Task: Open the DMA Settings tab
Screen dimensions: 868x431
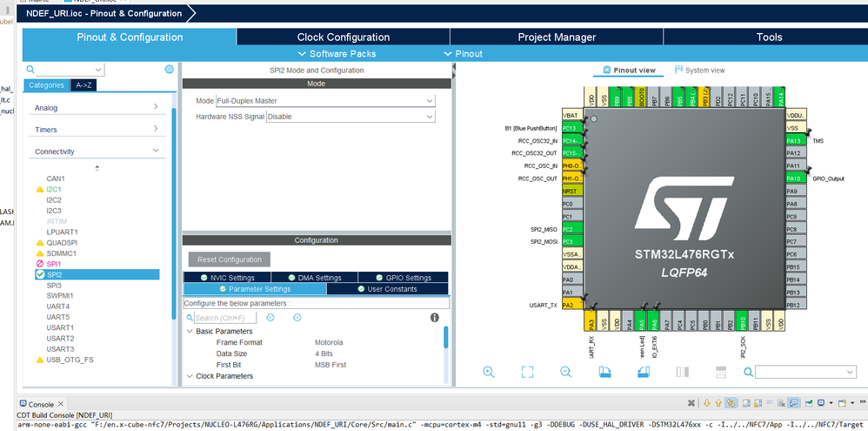Action: pyautogui.click(x=315, y=278)
